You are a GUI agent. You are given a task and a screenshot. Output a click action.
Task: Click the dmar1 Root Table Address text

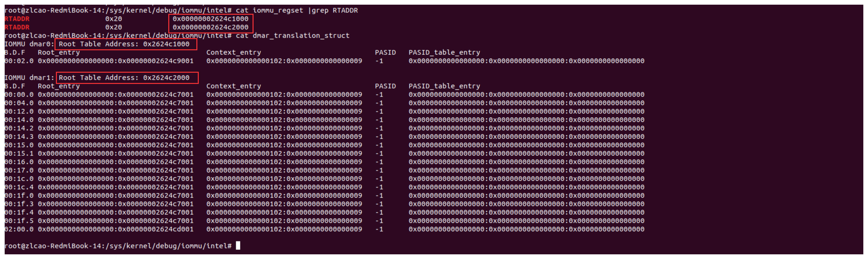[x=124, y=78]
